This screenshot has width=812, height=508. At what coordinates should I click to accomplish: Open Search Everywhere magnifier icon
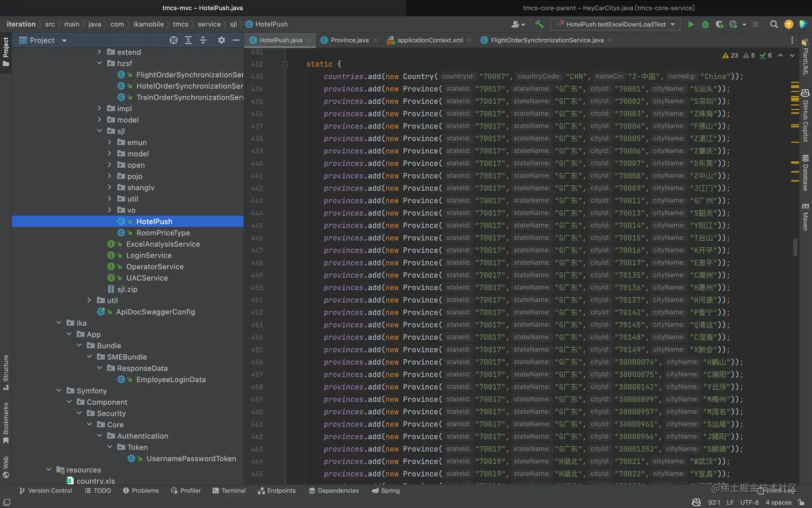[x=774, y=24]
